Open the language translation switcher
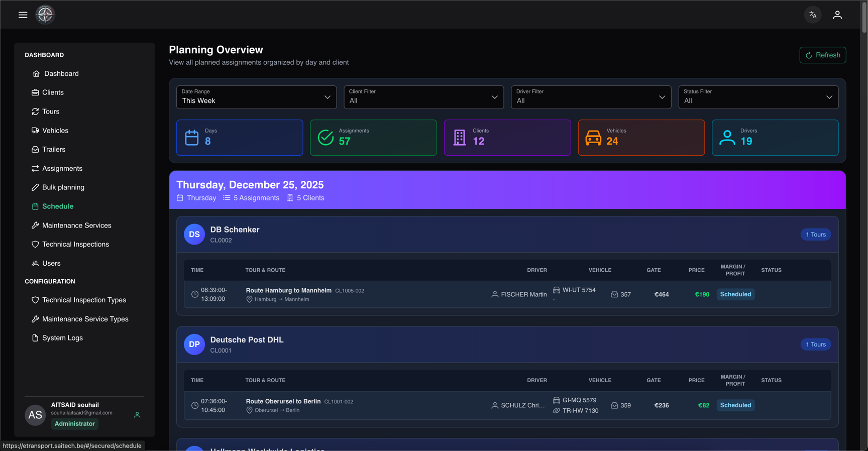 (813, 15)
